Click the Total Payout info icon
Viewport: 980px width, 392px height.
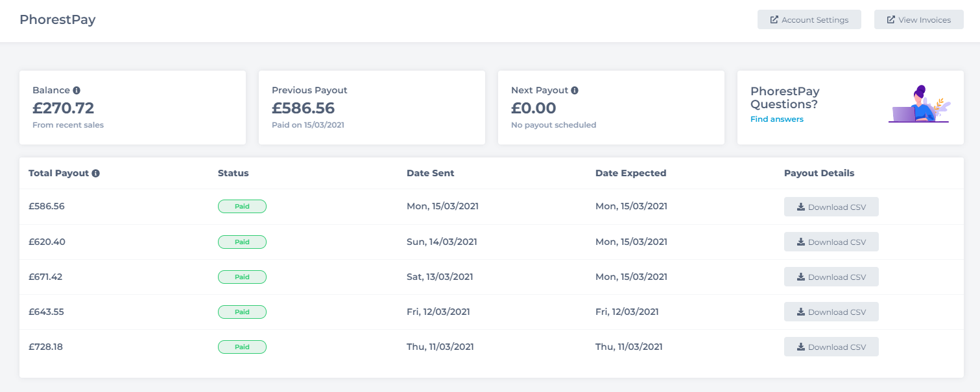click(95, 173)
